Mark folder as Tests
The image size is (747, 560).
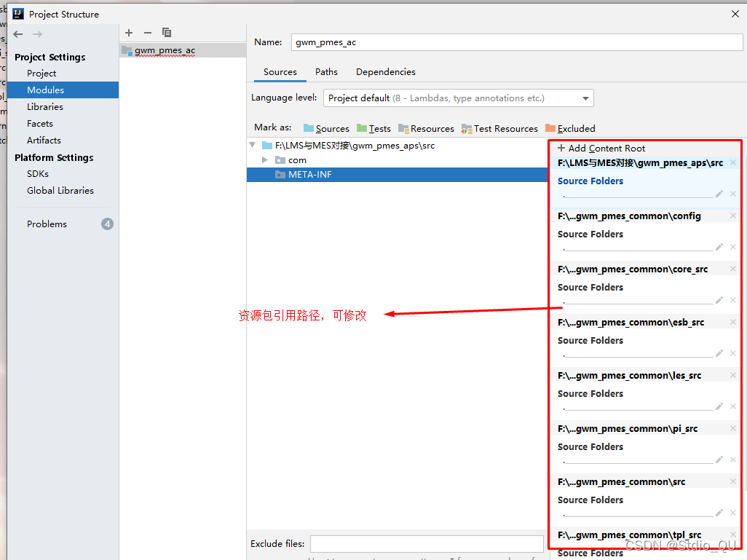point(373,128)
